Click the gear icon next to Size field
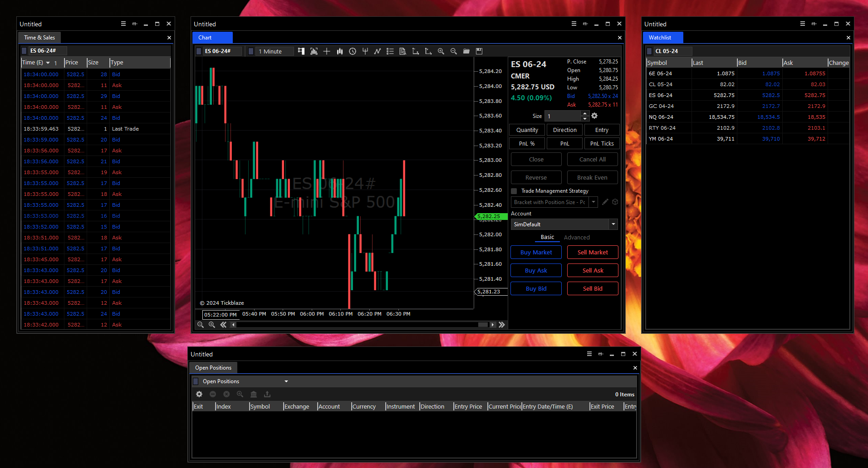The height and width of the screenshot is (468, 868). pyautogui.click(x=594, y=116)
